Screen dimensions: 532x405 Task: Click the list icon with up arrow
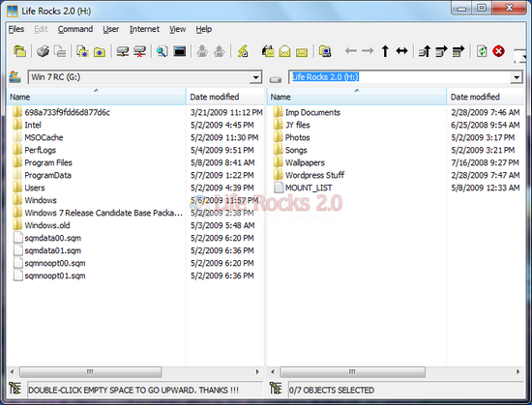[425, 51]
